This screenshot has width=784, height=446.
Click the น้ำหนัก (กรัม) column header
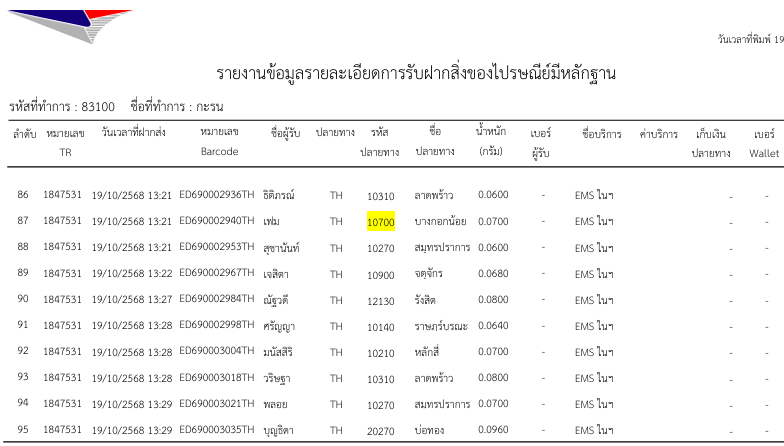tap(490, 142)
